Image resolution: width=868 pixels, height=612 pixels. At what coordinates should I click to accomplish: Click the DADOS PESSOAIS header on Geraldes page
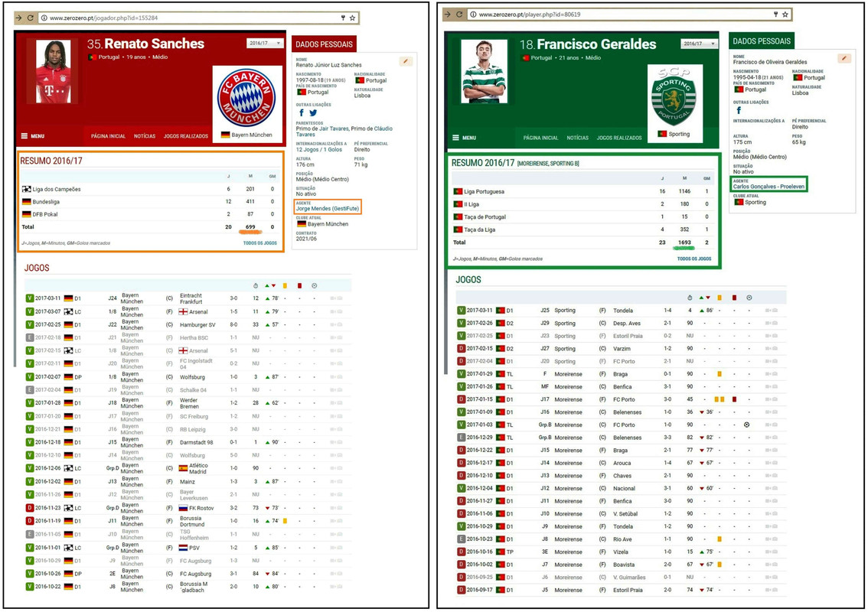coord(762,41)
